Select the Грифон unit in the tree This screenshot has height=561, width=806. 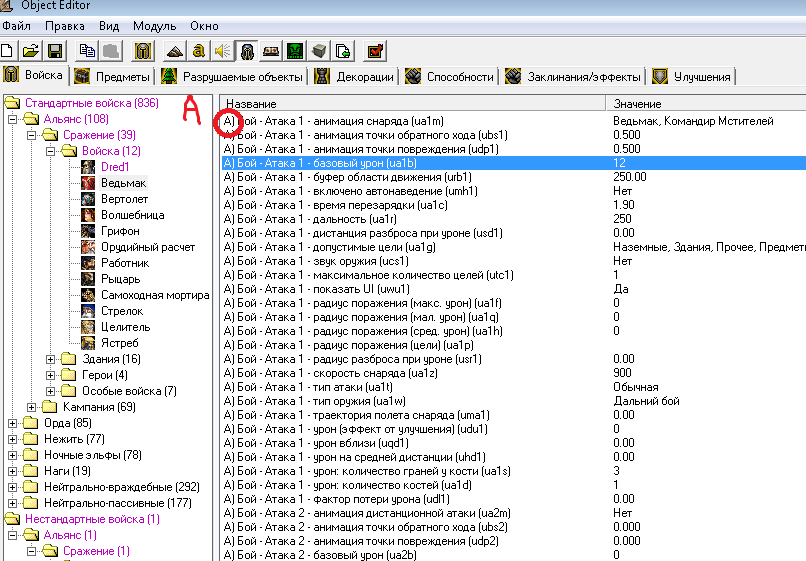pos(120,230)
